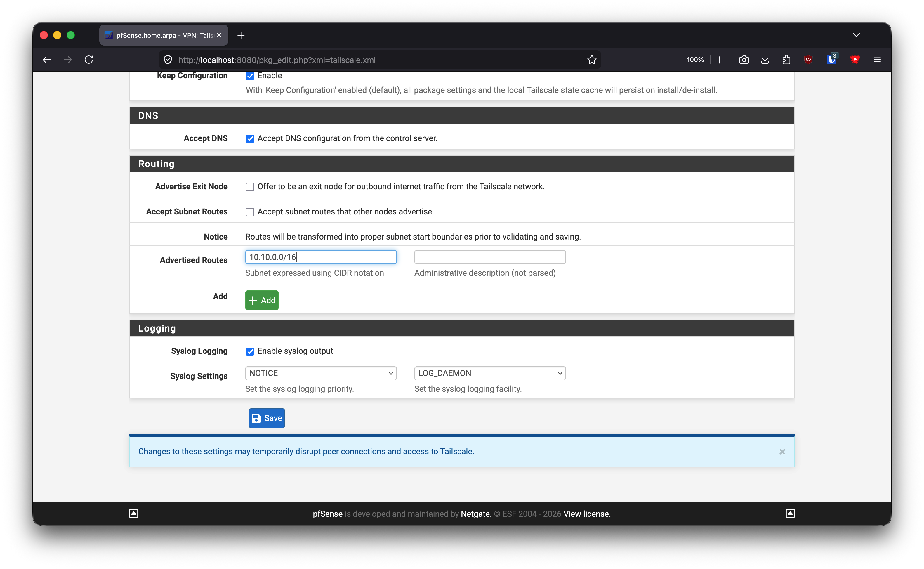The image size is (924, 569).
Task: Click the address bar URL
Action: [277, 60]
